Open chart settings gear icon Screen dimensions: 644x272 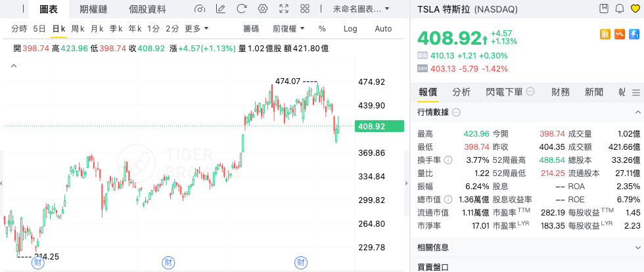262,9
